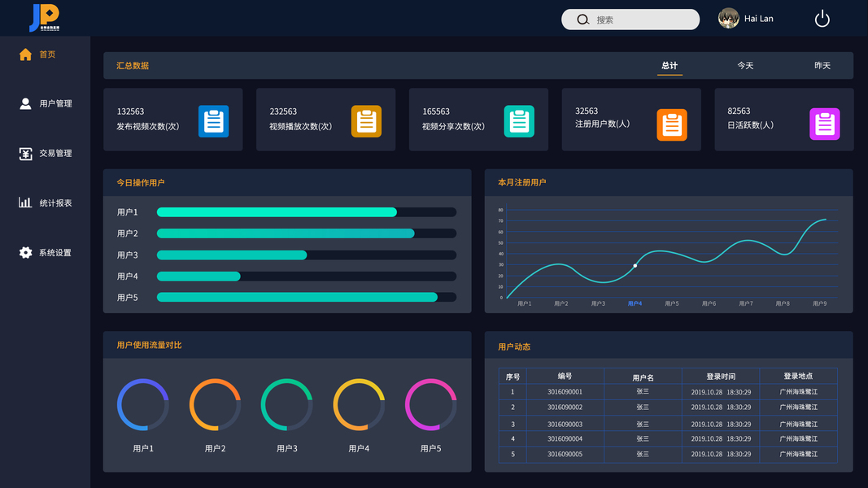
Task: Switch to the 昨天 tab
Action: tap(822, 65)
